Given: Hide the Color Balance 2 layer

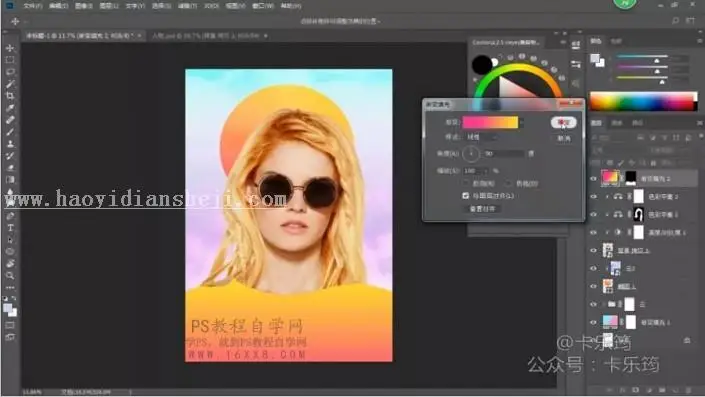Looking at the screenshot, I should tap(593, 196).
